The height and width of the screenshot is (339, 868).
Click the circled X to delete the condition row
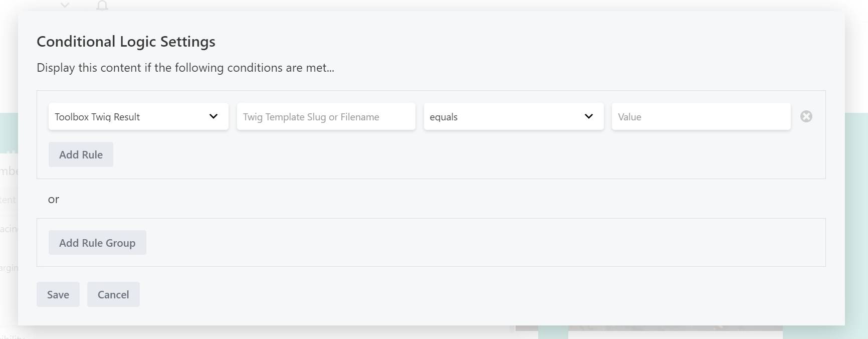(x=806, y=116)
